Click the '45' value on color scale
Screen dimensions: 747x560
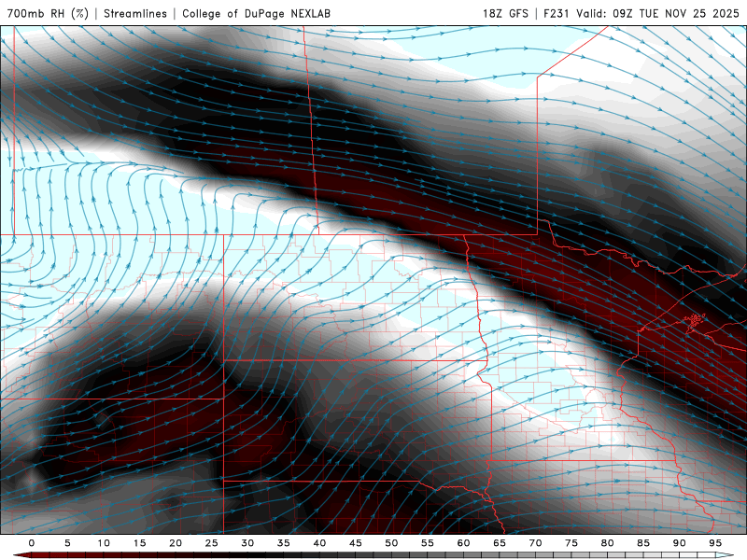(356, 543)
